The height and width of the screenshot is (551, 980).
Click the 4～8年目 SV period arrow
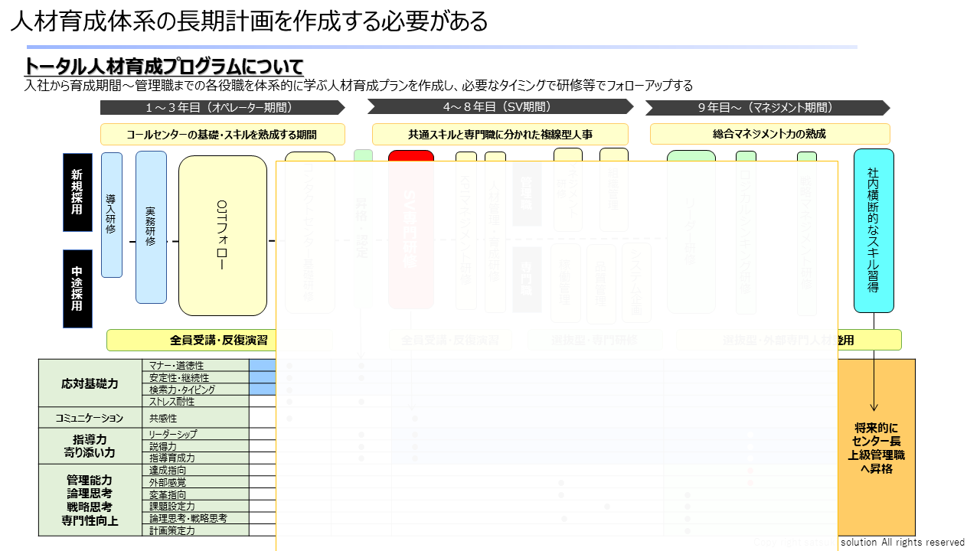[x=499, y=107]
